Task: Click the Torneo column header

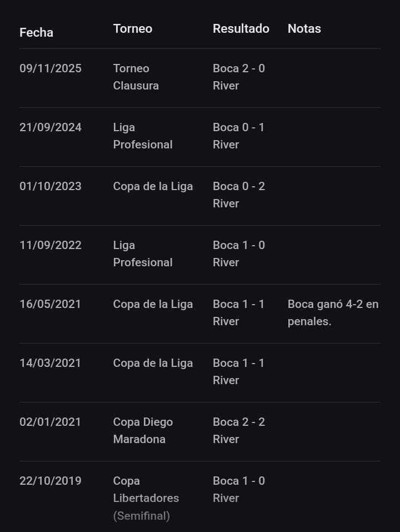Action: (x=132, y=28)
